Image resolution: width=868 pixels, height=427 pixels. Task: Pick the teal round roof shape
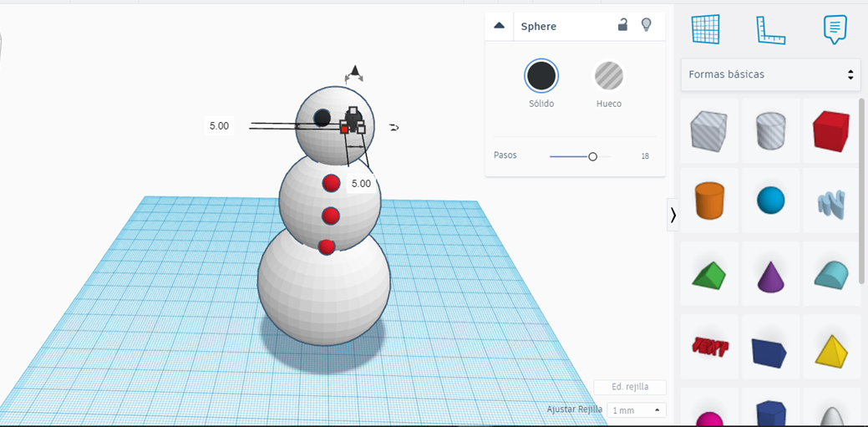831,275
